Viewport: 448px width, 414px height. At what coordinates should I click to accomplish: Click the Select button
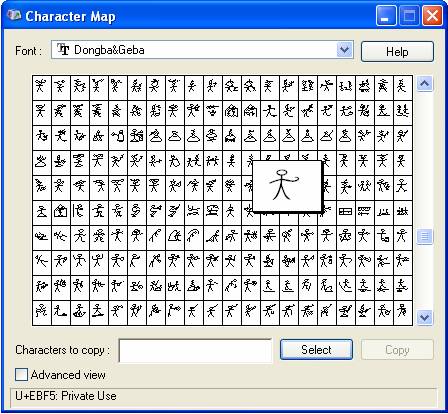[x=316, y=350]
